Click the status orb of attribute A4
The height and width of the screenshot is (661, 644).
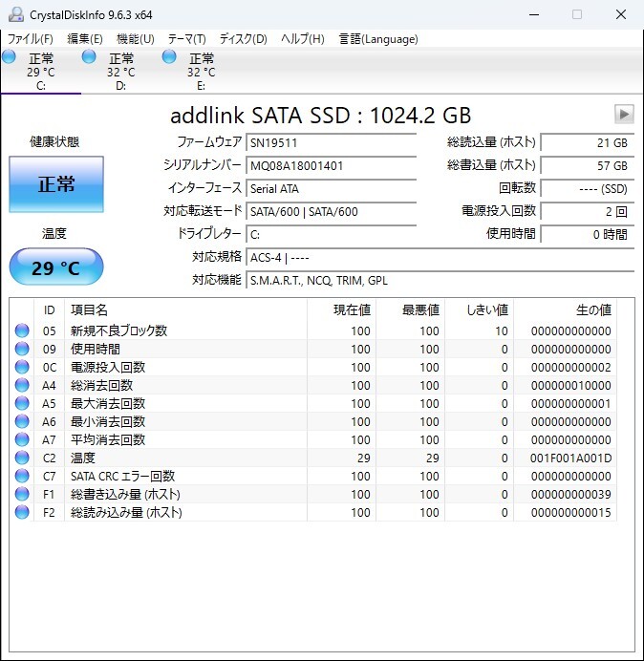(x=22, y=385)
